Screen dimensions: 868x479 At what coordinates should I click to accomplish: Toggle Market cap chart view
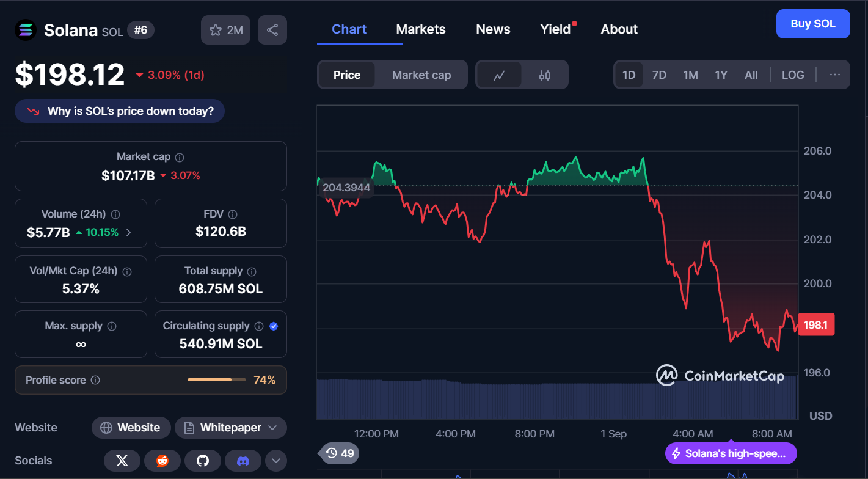pyautogui.click(x=421, y=75)
